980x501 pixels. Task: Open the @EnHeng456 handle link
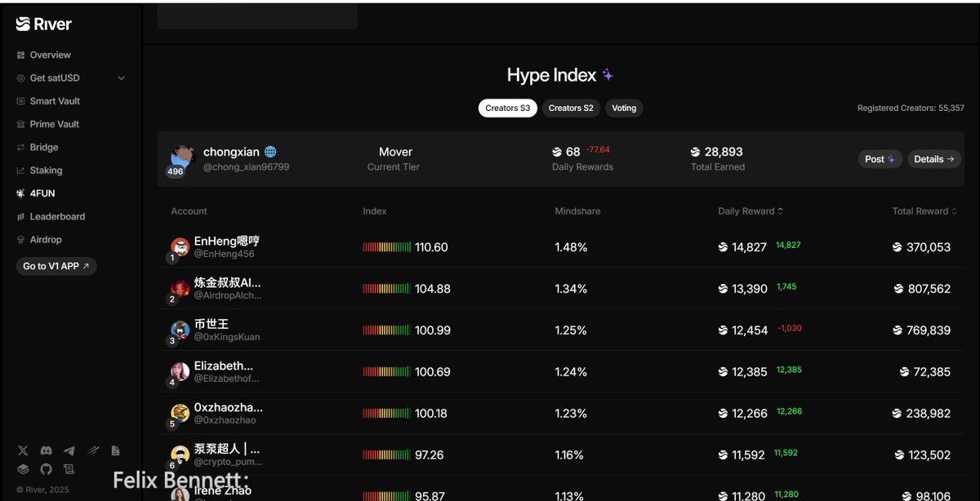[x=224, y=254]
